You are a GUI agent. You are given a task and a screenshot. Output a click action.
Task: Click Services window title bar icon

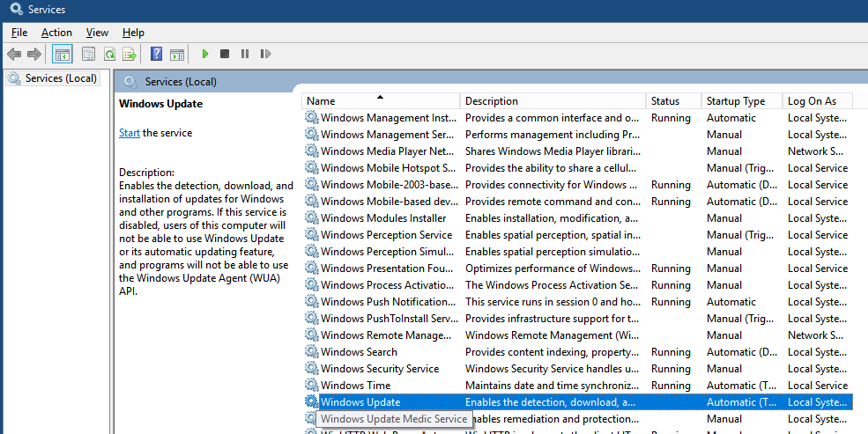point(17,10)
